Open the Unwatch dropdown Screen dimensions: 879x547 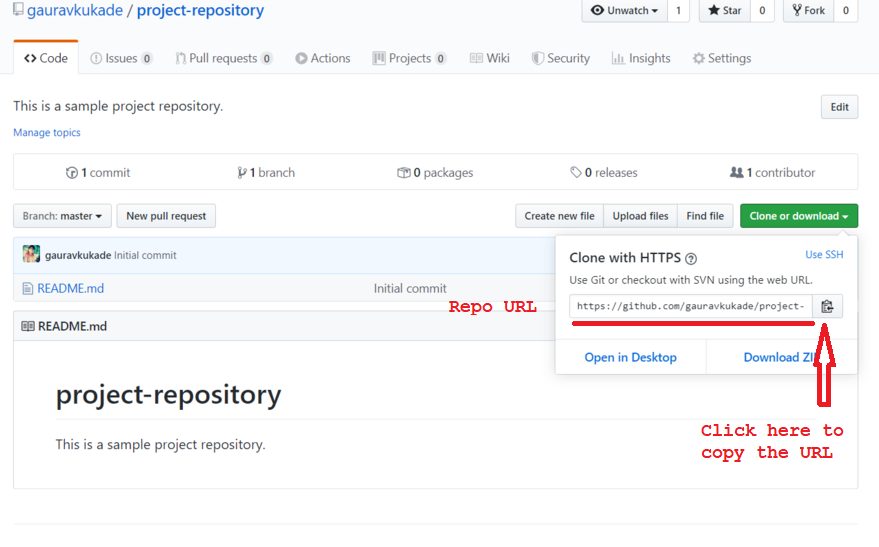click(624, 11)
